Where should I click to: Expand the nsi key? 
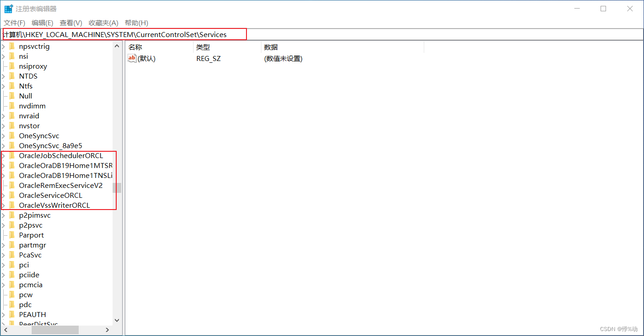click(x=4, y=56)
